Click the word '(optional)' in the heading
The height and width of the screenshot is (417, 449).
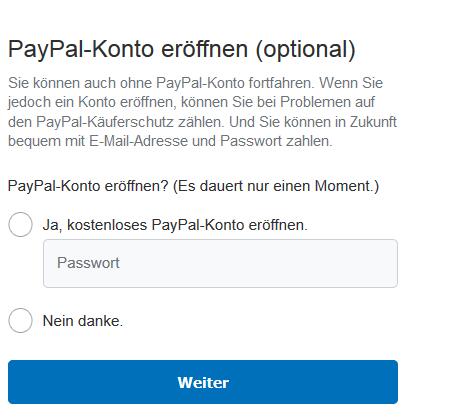306,50
